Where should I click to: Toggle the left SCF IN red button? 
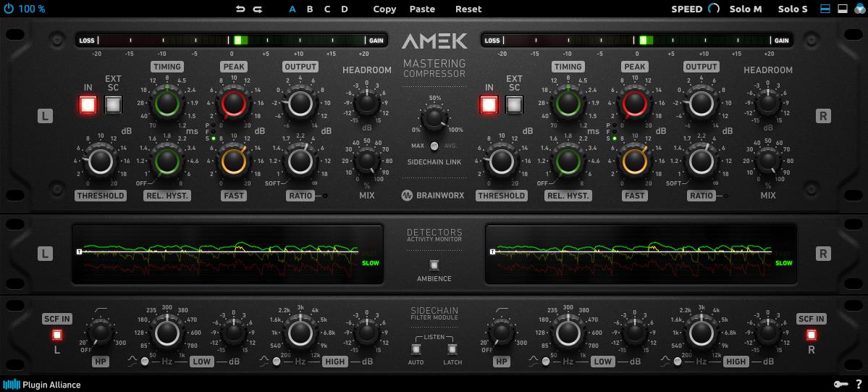tap(56, 335)
